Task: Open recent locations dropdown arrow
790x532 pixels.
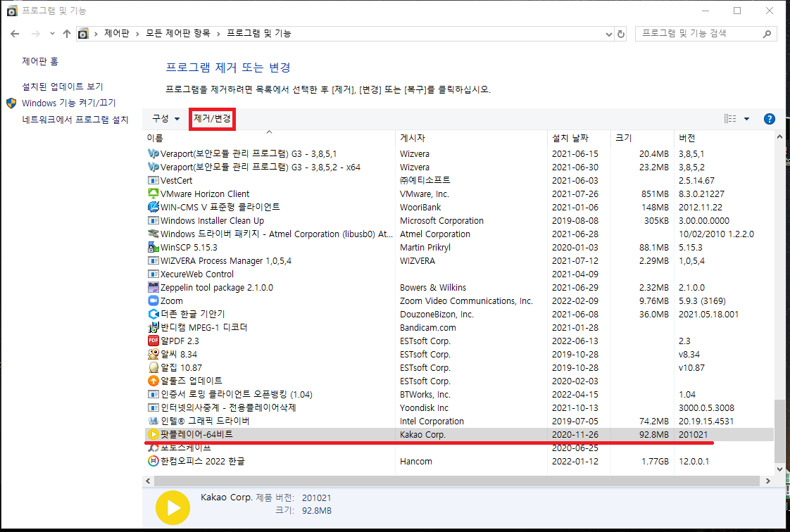Action: 52,34
